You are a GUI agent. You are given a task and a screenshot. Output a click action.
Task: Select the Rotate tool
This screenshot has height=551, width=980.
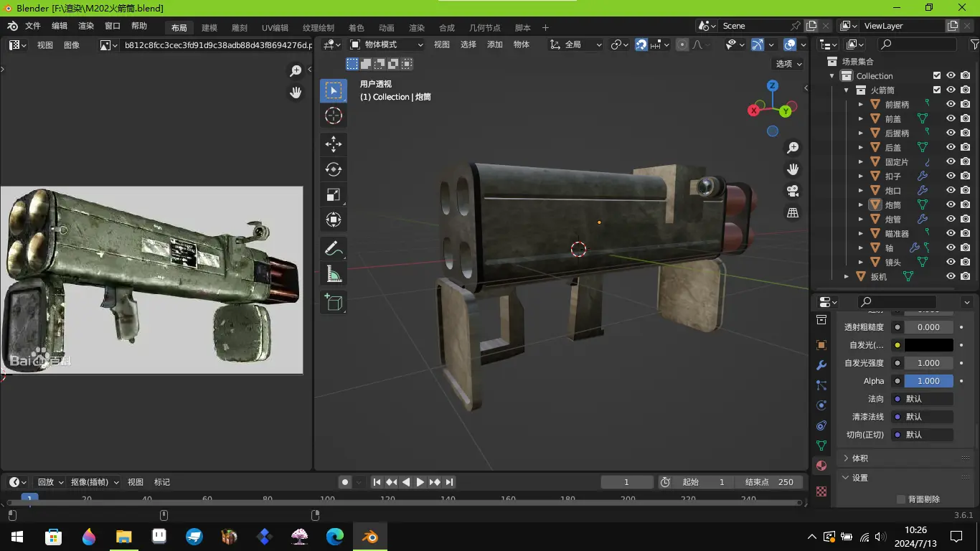click(334, 169)
